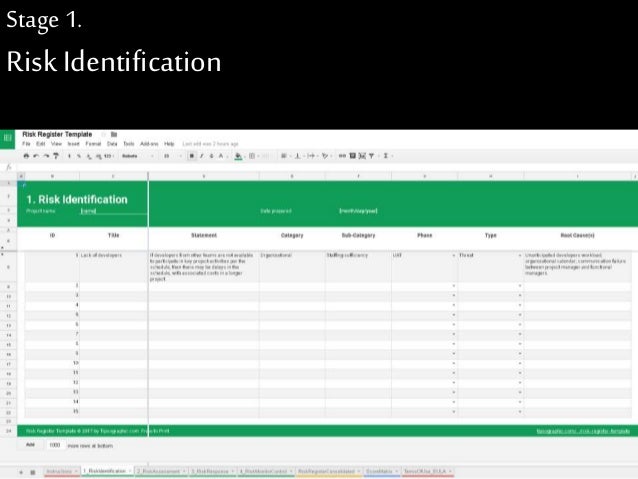Star the Risk Register Template document
The height and width of the screenshot is (479, 638).
pos(101,134)
